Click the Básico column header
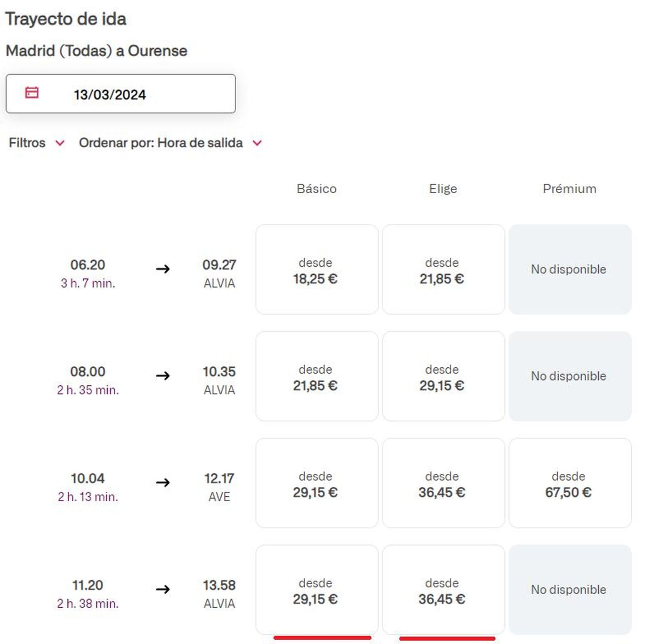The width and height of the screenshot is (668, 644). coord(316,189)
